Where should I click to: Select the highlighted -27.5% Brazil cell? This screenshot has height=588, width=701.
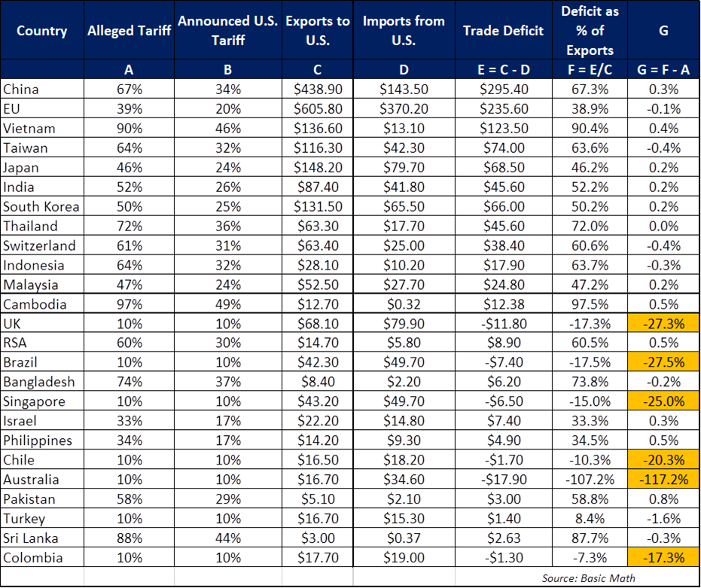click(663, 363)
